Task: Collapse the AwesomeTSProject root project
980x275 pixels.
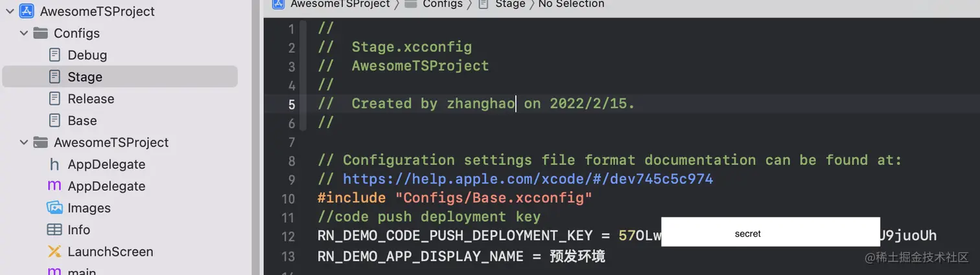Action: [10, 11]
